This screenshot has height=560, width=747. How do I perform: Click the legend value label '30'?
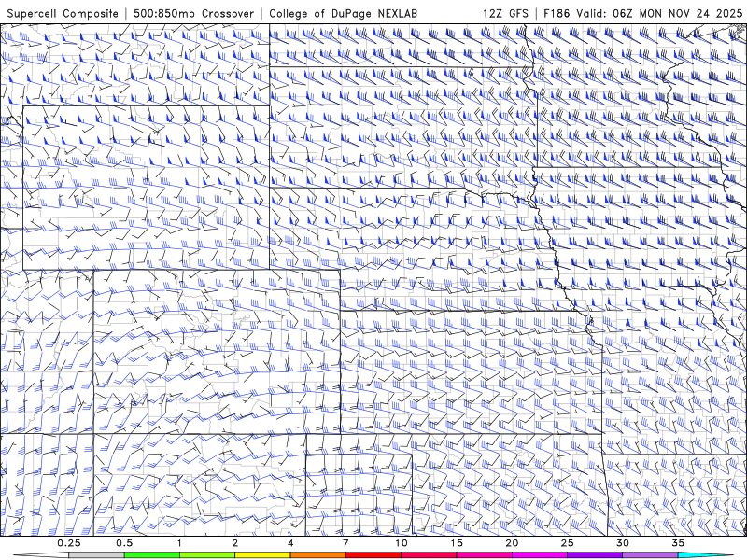coord(622,543)
